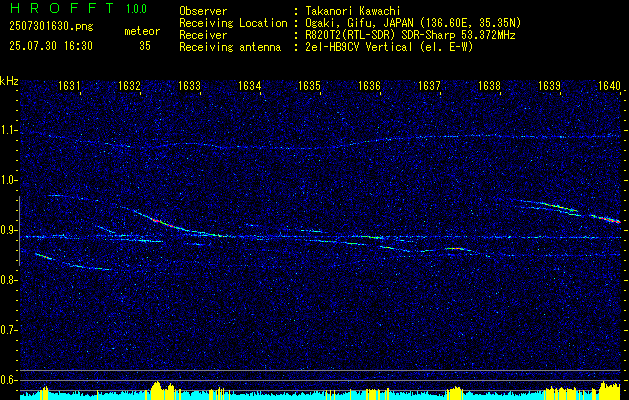Image resolution: width=629 pixels, height=400 pixels.
Task: Click the gray vertical range bar beside the 0.9 label
Action: (19, 231)
